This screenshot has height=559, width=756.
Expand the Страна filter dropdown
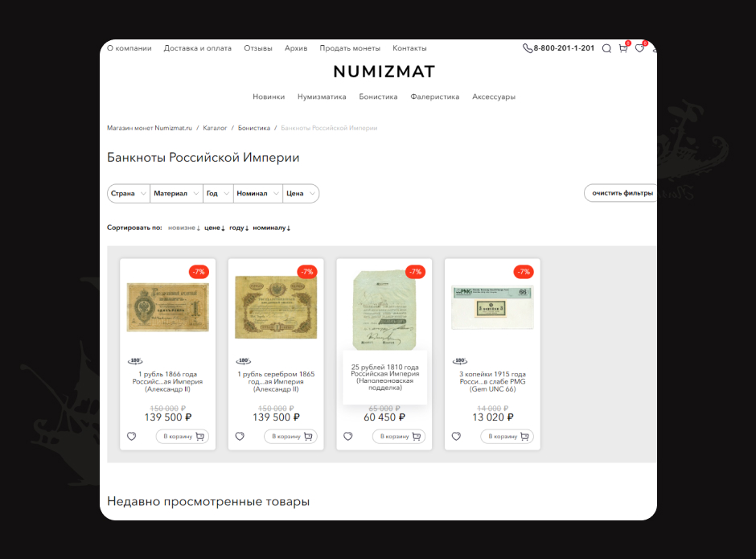pyautogui.click(x=128, y=193)
